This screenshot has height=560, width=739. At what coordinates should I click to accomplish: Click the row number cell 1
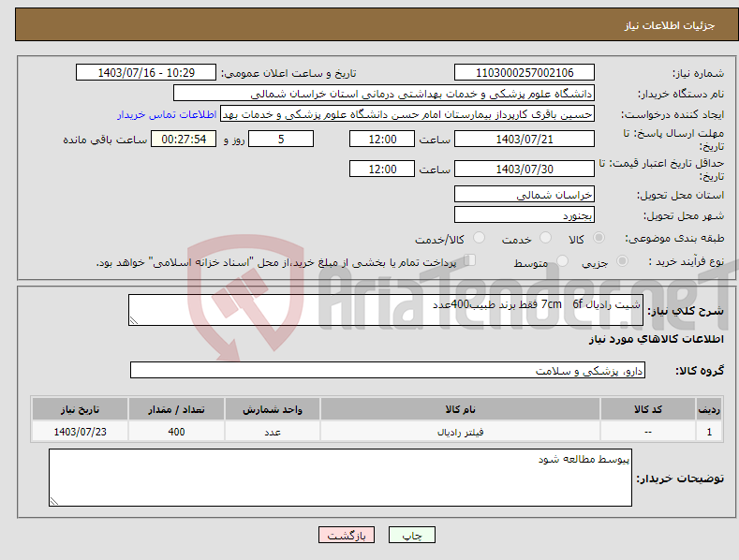pyautogui.click(x=709, y=432)
